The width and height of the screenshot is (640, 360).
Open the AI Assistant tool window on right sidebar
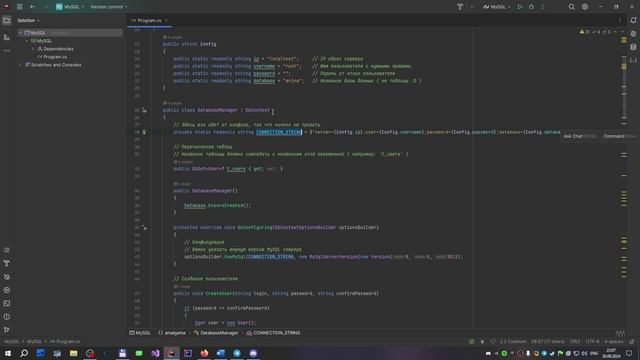point(633,34)
